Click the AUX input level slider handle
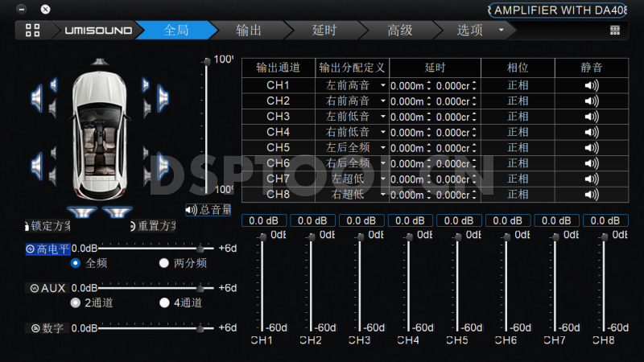The image size is (644, 362). pyautogui.click(x=200, y=288)
